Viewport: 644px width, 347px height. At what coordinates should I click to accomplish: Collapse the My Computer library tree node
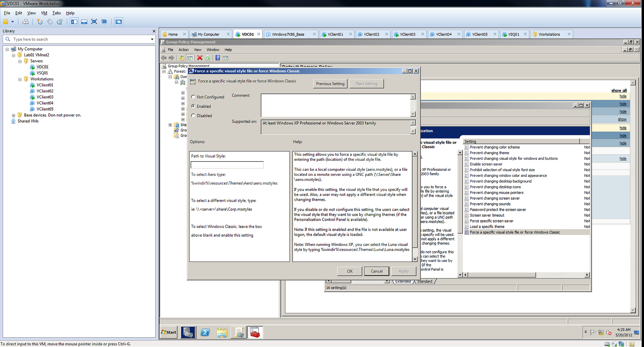point(7,49)
